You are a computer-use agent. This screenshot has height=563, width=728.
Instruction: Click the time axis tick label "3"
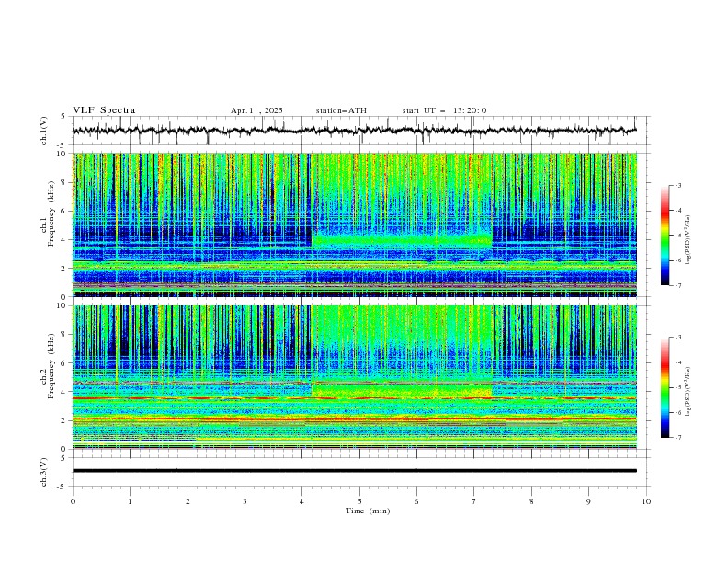(x=245, y=501)
